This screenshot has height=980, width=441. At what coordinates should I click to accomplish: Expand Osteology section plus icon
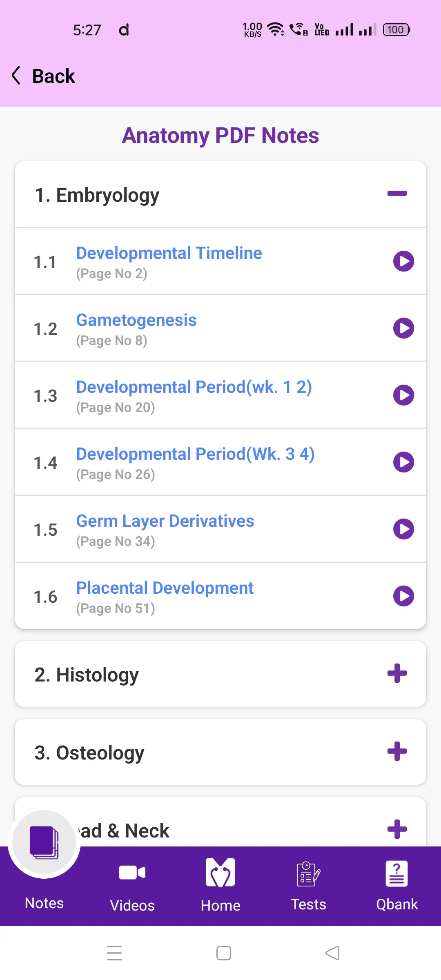[x=397, y=751]
